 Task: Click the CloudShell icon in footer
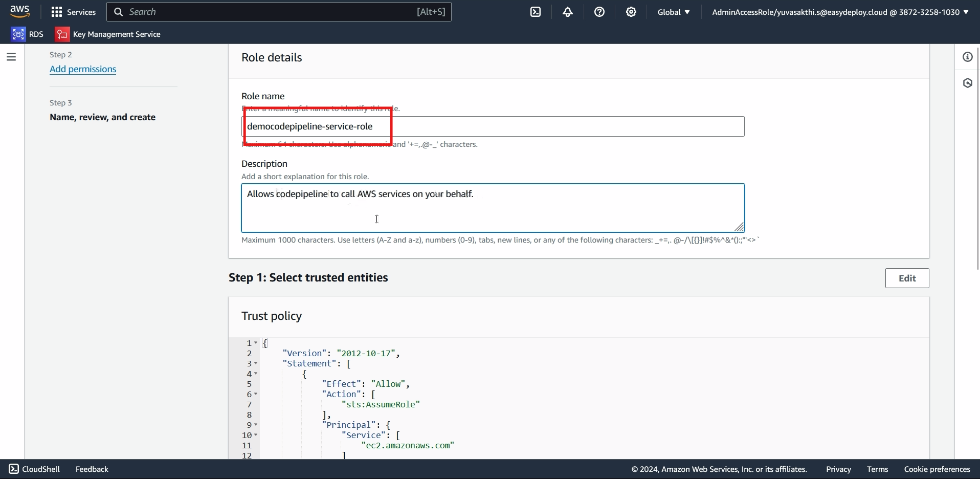point(14,469)
